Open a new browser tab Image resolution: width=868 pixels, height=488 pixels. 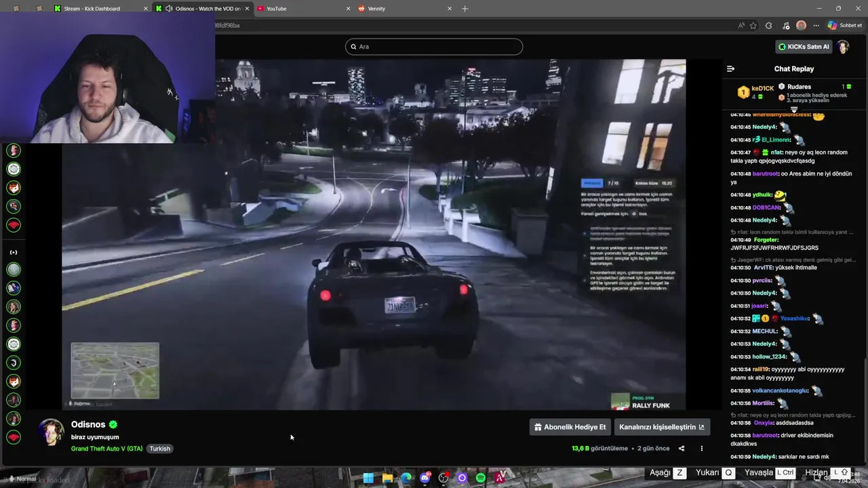[x=465, y=9]
